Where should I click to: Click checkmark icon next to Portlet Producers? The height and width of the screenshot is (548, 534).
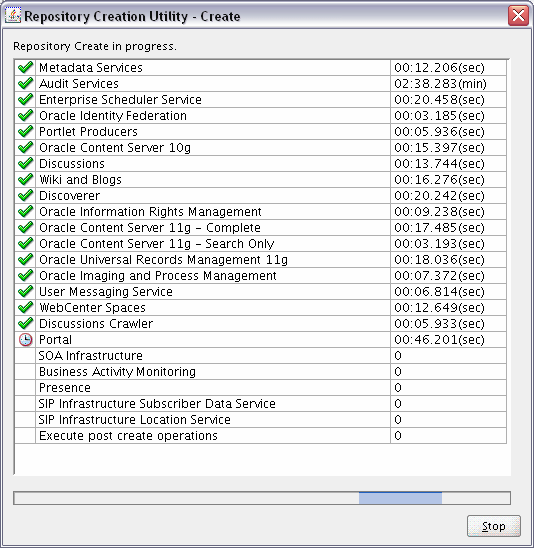tap(26, 131)
